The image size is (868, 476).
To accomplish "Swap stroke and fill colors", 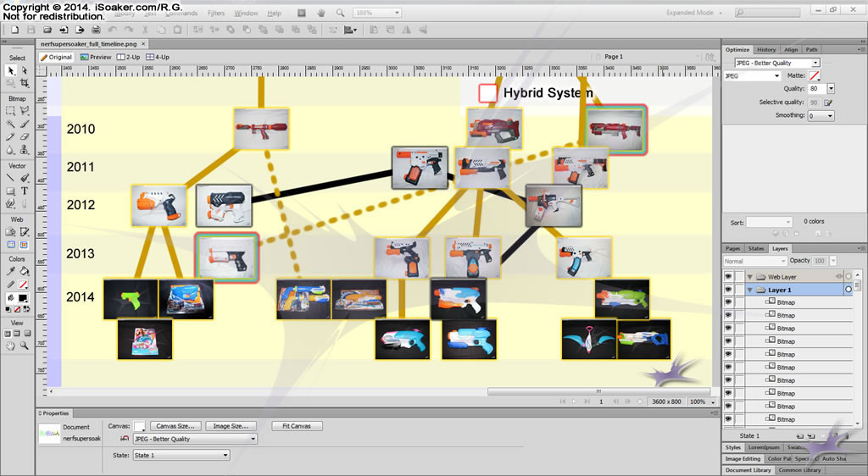I will [x=27, y=309].
